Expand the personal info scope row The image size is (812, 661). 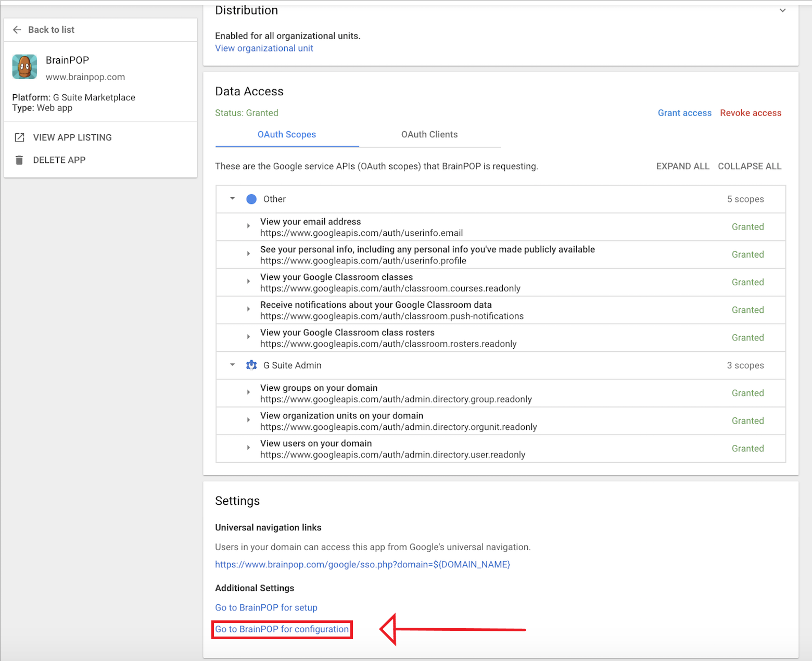tap(248, 253)
